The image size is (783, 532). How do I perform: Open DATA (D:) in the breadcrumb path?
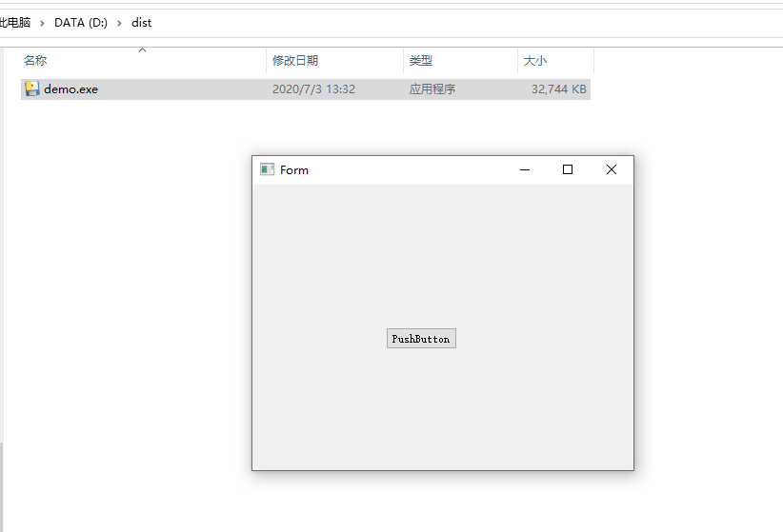click(x=81, y=23)
